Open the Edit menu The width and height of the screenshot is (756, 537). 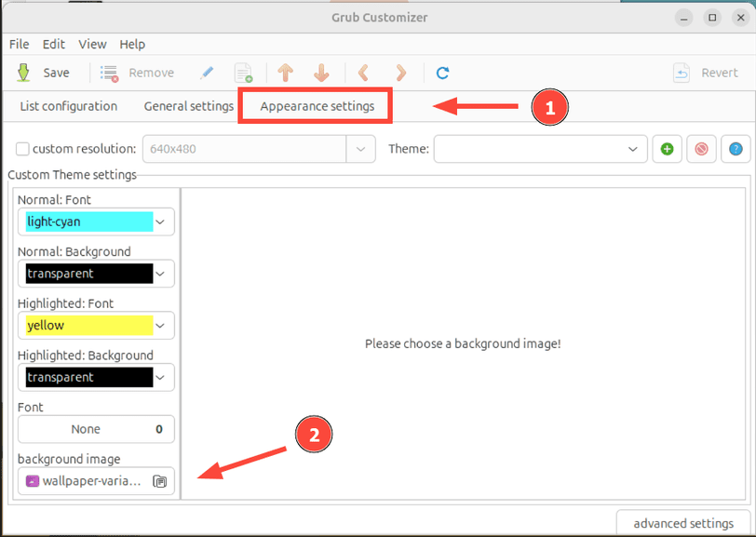[53, 44]
